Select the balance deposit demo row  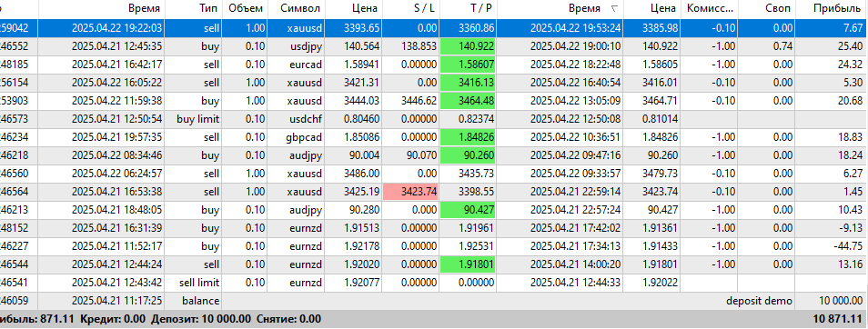[x=434, y=302]
